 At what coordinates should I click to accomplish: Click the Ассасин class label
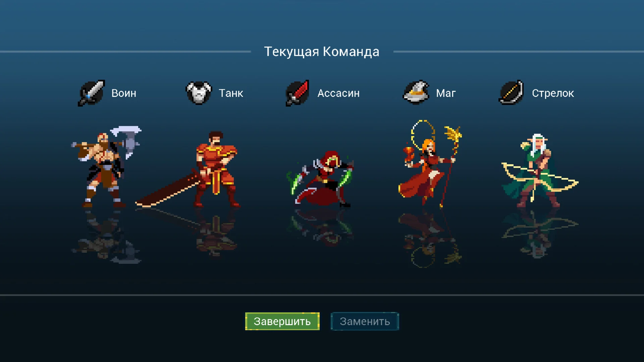tap(338, 93)
